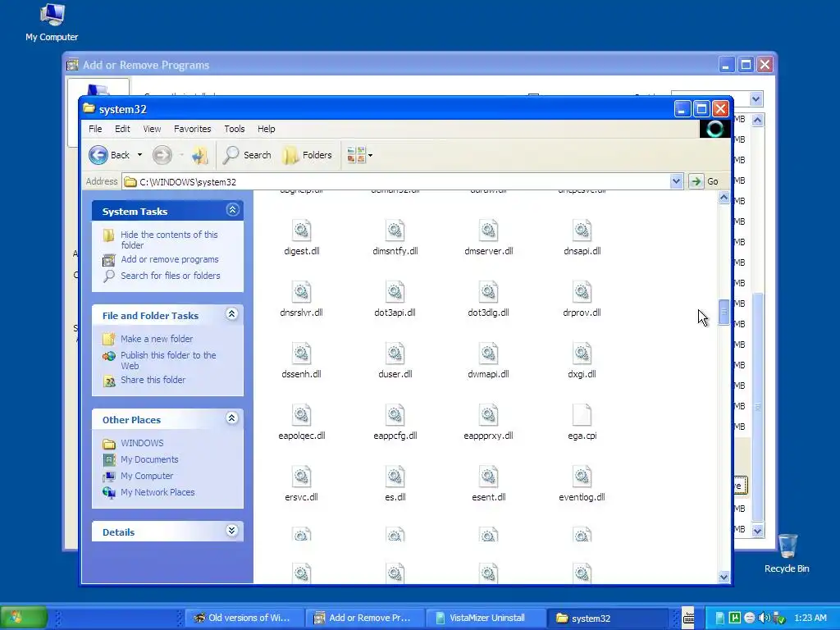Image resolution: width=840 pixels, height=630 pixels.
Task: Open Sort by dropdown in Add or Remove Programs
Action: (x=756, y=98)
